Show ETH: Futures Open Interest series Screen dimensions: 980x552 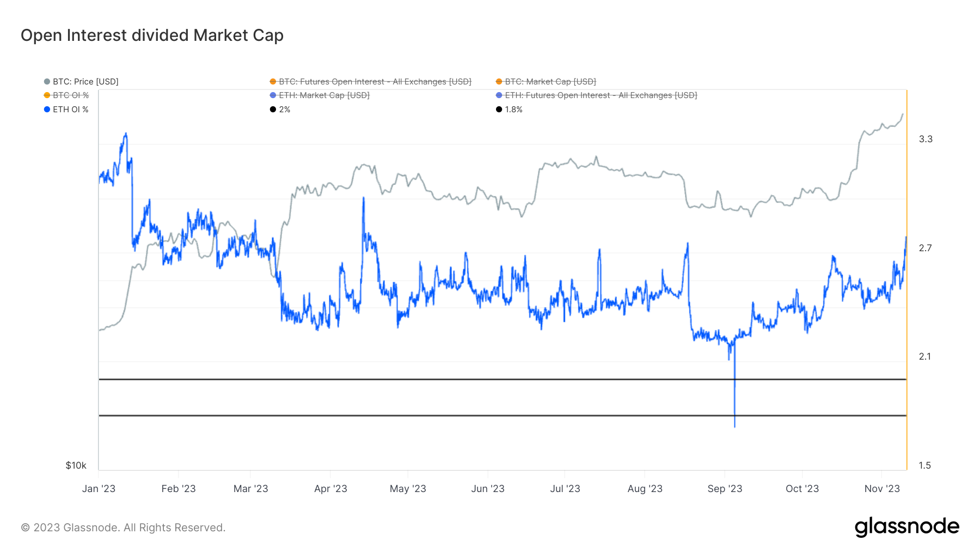601,95
